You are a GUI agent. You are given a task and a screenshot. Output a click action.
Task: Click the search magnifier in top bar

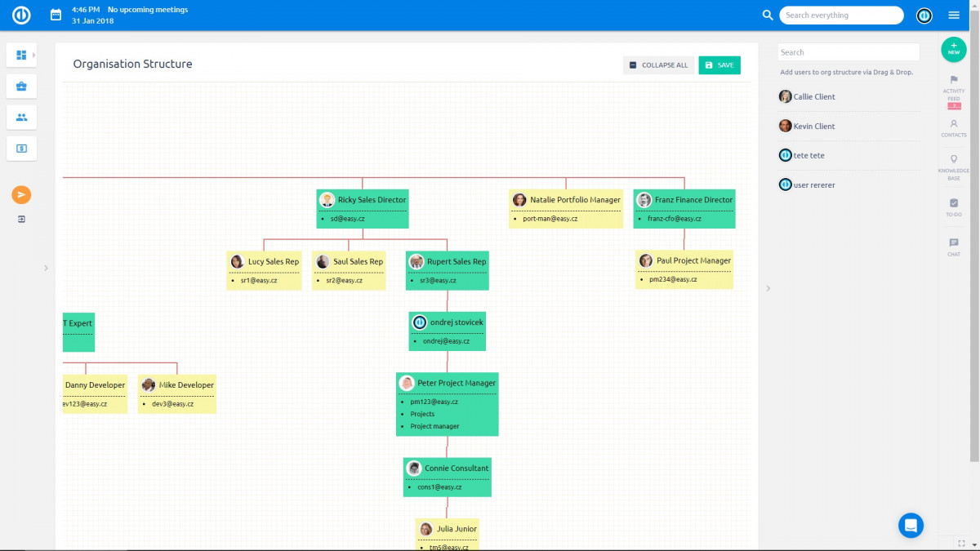click(767, 15)
